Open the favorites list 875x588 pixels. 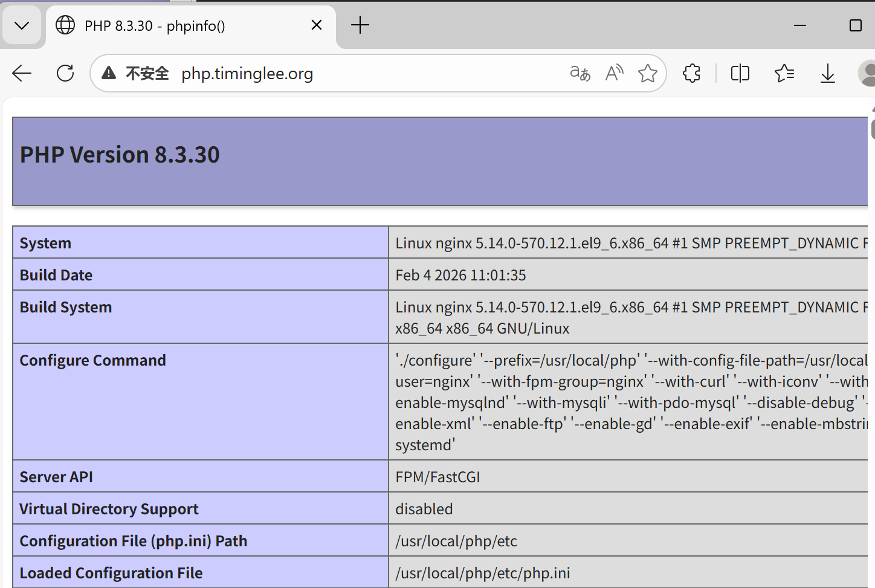[x=784, y=74]
